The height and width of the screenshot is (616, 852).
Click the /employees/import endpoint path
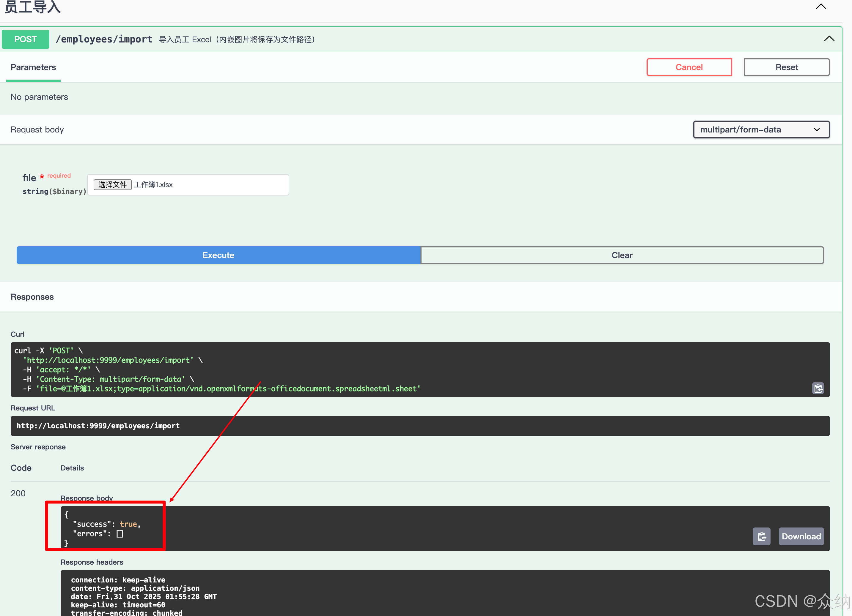pyautogui.click(x=104, y=39)
